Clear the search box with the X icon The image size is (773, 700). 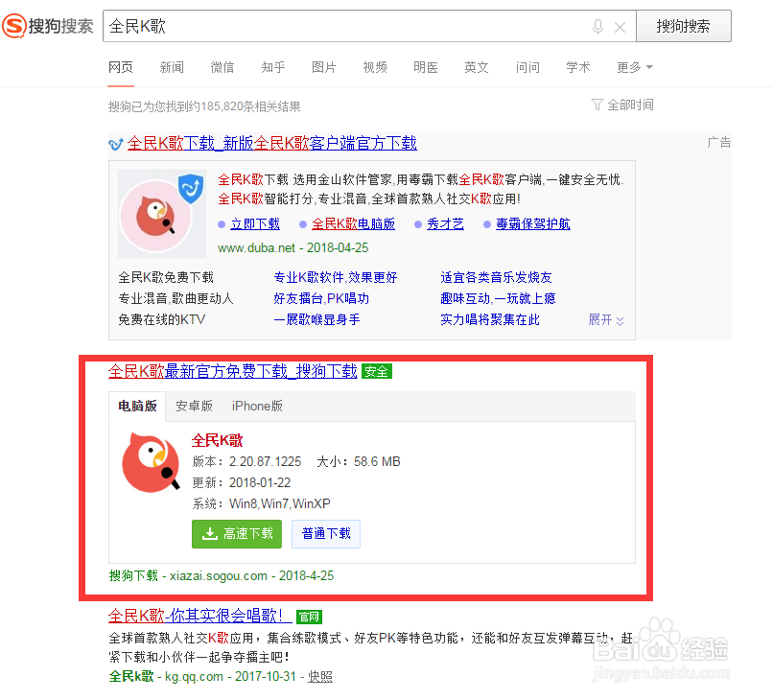[620, 26]
